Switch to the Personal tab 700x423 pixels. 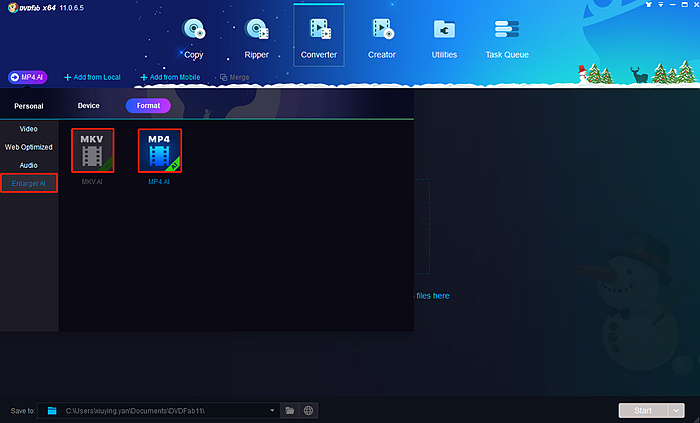(x=29, y=106)
